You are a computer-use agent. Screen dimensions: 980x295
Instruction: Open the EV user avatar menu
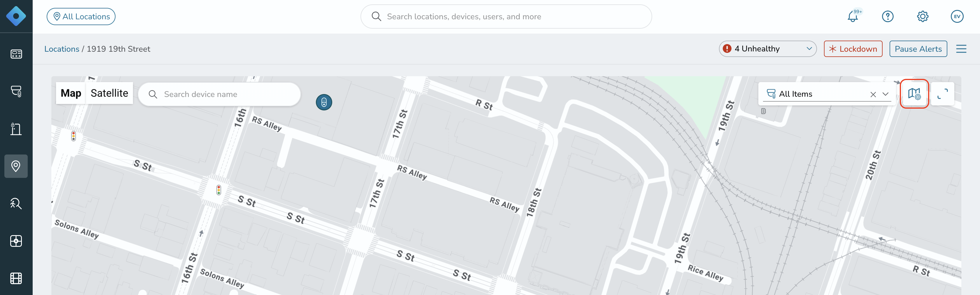[957, 16]
